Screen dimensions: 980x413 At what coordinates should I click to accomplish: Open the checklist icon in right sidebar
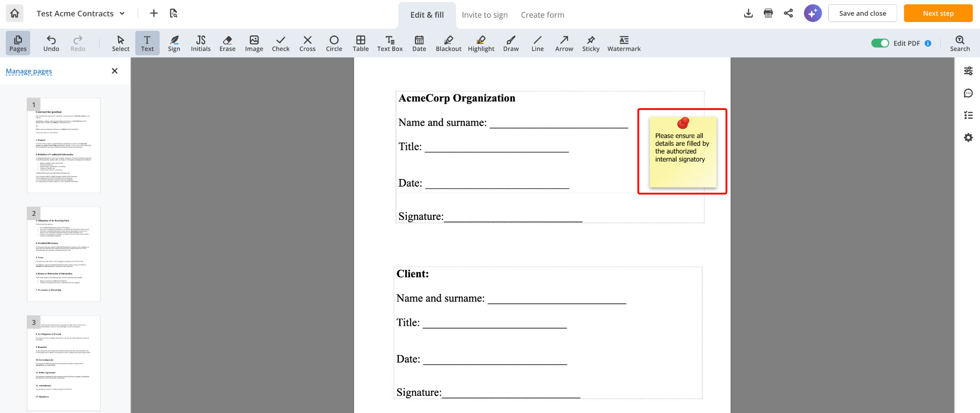tap(968, 115)
